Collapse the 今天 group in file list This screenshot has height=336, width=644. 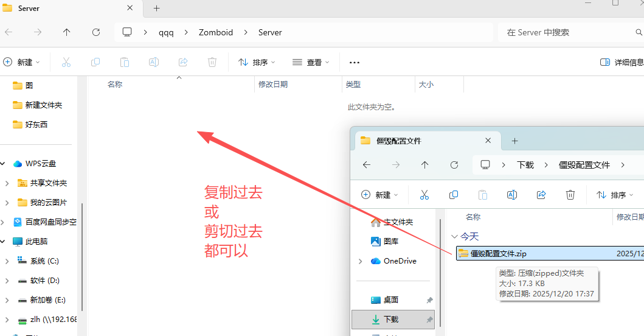point(454,236)
